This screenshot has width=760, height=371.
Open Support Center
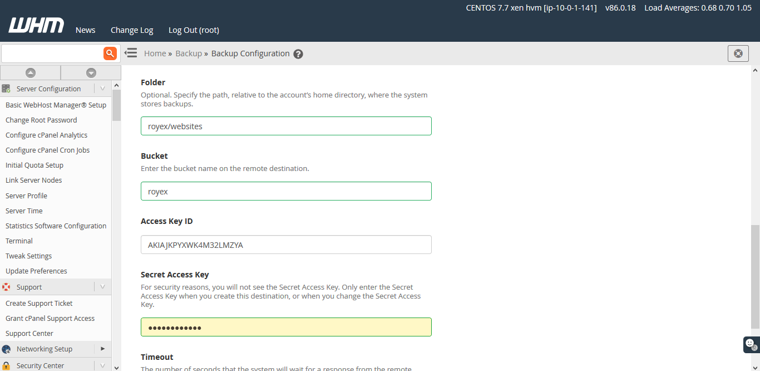pos(29,333)
